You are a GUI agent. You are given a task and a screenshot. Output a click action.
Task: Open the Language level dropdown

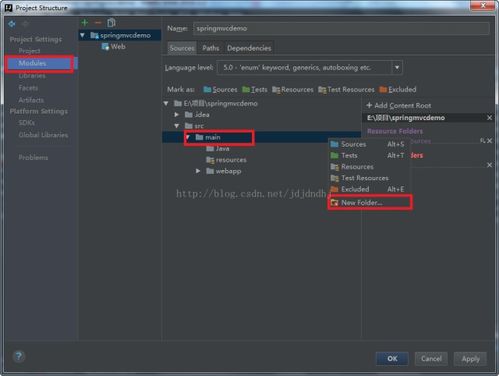310,67
